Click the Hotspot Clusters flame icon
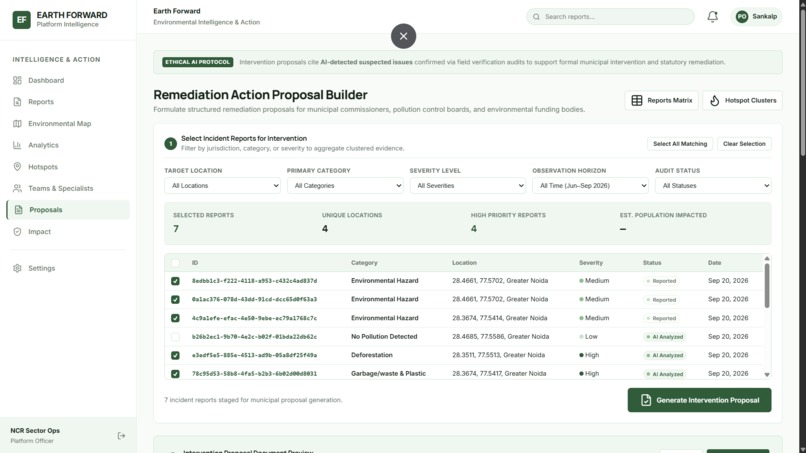Viewport: 806px width, 453px height. (x=715, y=100)
